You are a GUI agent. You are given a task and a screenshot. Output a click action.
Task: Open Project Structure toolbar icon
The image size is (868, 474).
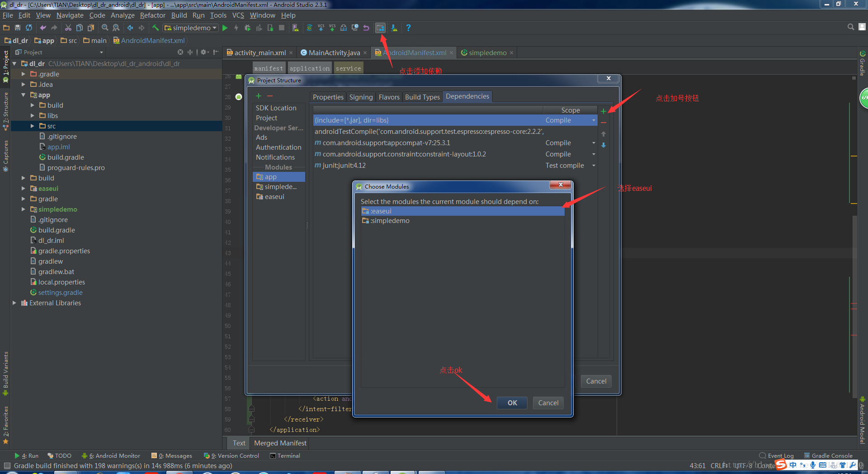coord(380,28)
